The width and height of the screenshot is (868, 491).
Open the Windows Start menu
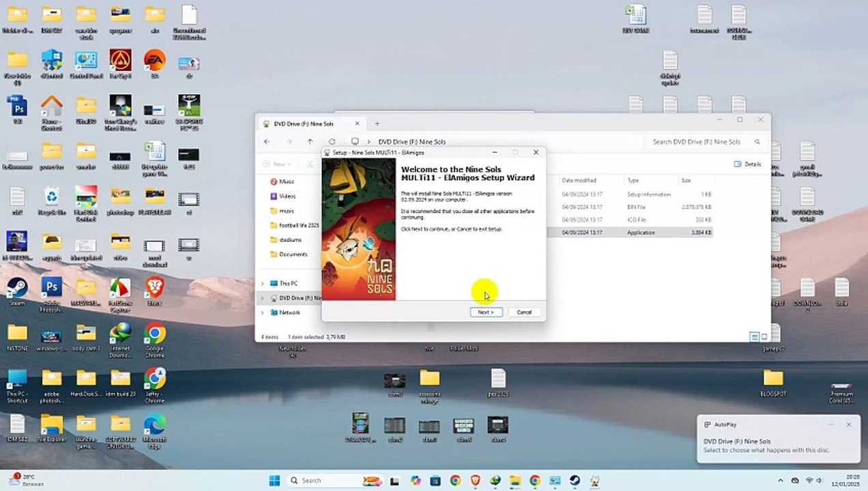[274, 481]
